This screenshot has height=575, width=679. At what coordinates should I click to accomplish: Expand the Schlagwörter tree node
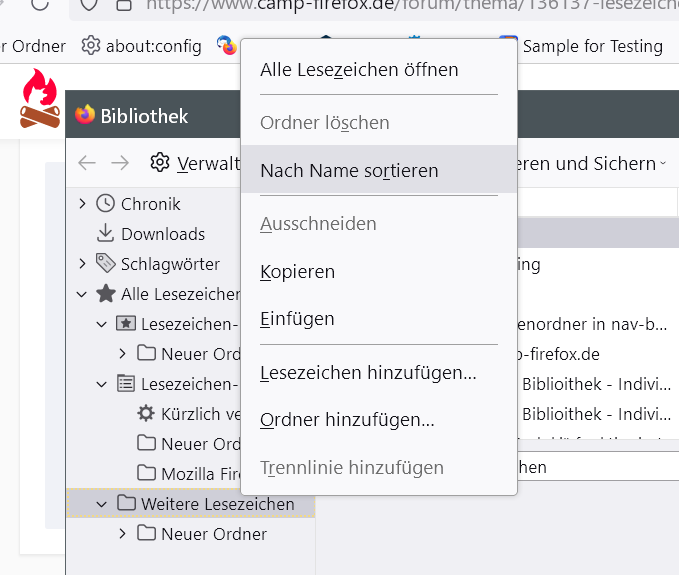(82, 264)
